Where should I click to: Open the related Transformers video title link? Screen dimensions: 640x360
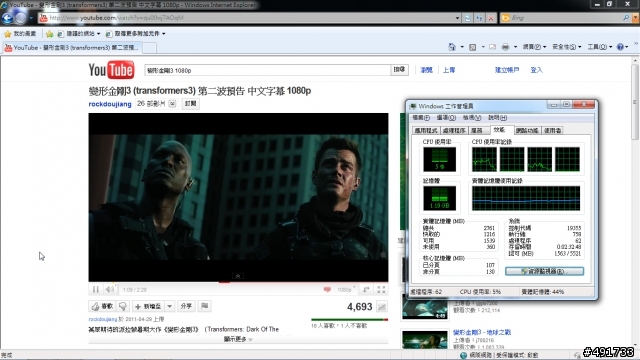(482, 332)
